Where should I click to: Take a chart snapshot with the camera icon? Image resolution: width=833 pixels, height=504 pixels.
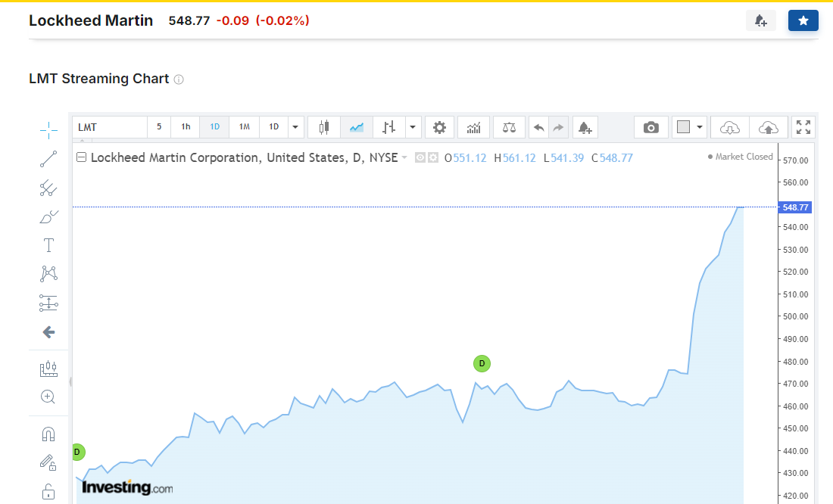click(650, 127)
